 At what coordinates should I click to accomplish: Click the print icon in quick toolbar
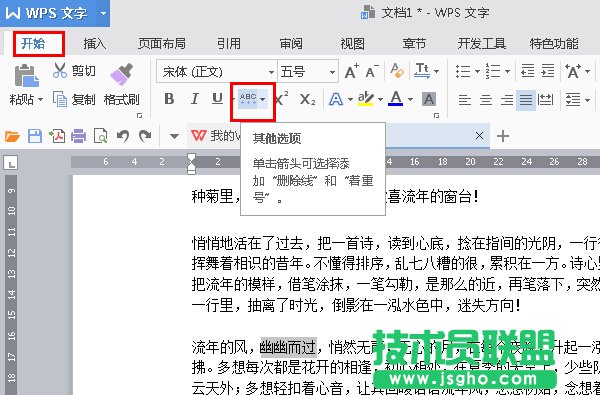[78, 136]
